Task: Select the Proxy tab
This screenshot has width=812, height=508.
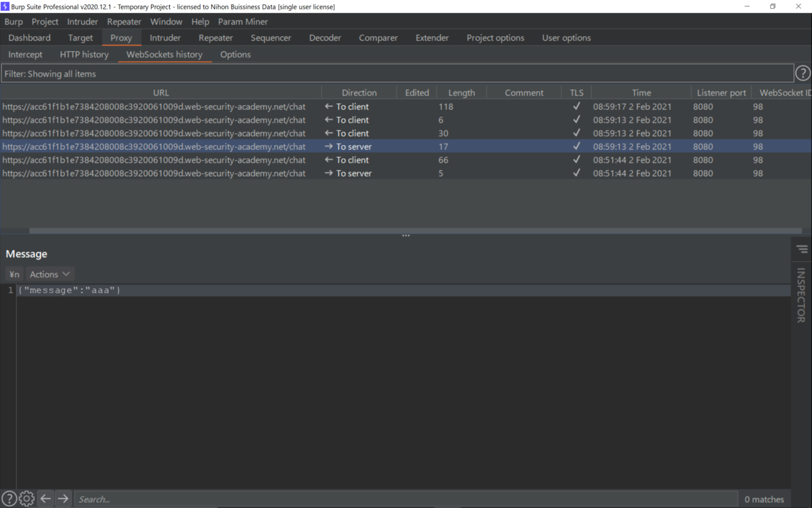Action: [121, 38]
